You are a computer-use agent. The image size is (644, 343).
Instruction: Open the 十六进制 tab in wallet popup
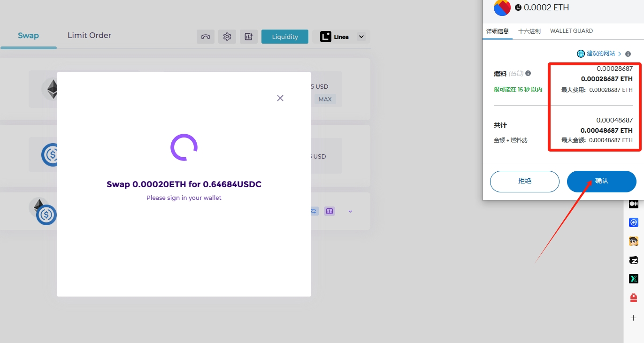coord(529,31)
